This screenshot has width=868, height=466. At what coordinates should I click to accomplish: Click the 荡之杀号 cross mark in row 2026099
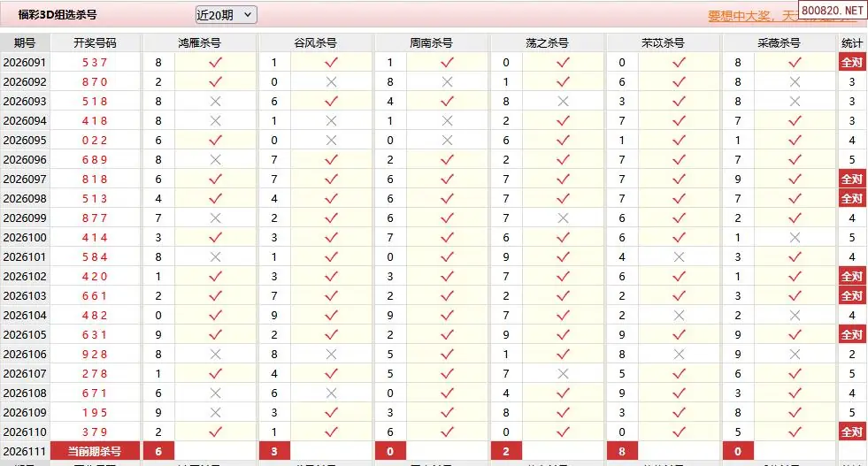pyautogui.click(x=563, y=218)
